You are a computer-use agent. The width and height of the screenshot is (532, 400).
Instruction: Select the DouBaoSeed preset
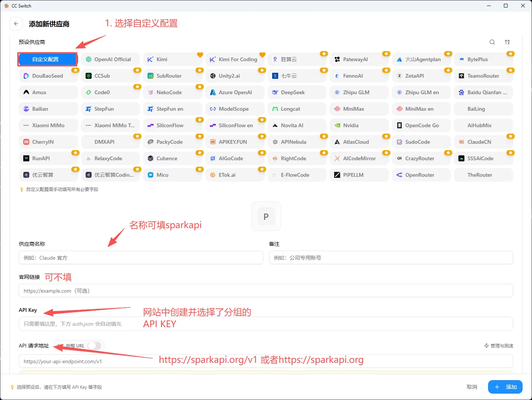[x=48, y=76]
